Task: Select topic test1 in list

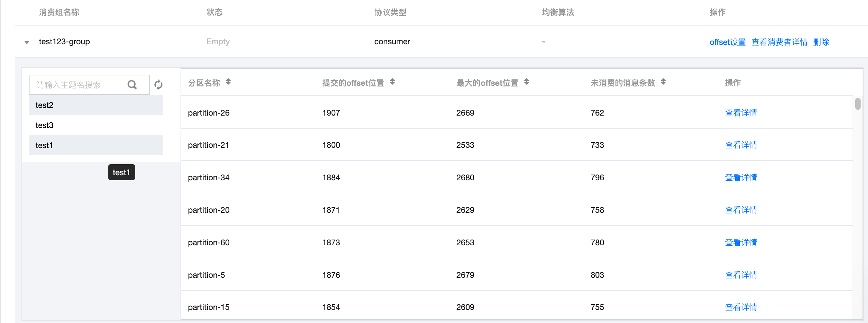Action: [x=96, y=145]
